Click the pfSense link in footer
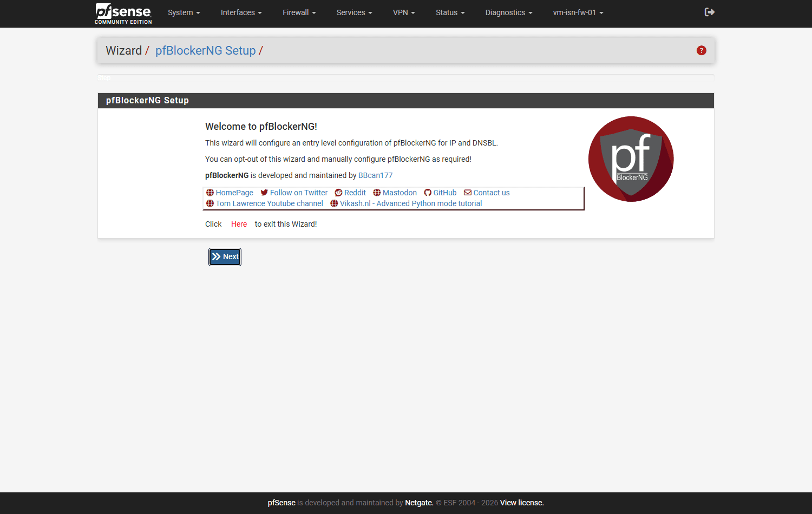 (x=281, y=503)
